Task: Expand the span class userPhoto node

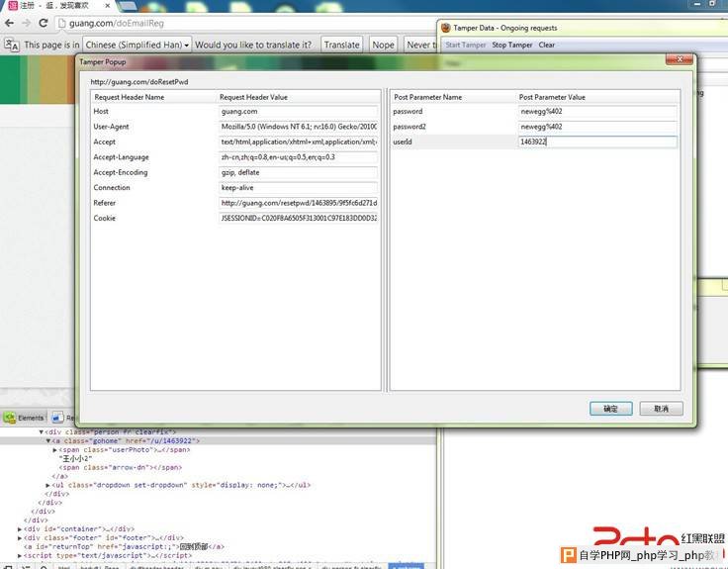Action: 54,449
